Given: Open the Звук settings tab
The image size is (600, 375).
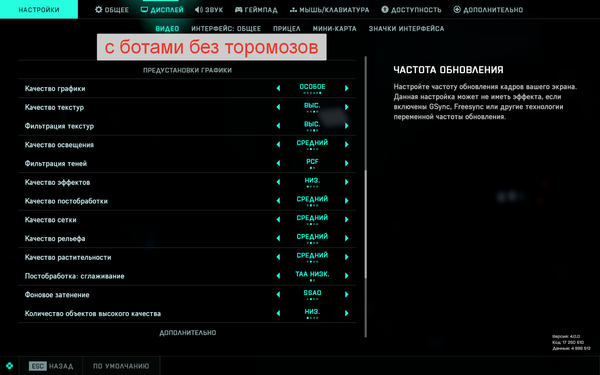Looking at the screenshot, I should coord(209,10).
